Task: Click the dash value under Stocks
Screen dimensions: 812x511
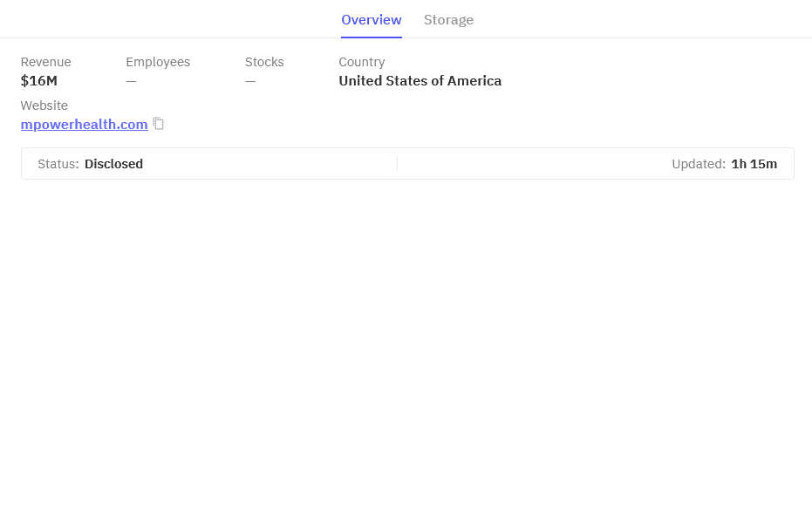Action: [250, 81]
